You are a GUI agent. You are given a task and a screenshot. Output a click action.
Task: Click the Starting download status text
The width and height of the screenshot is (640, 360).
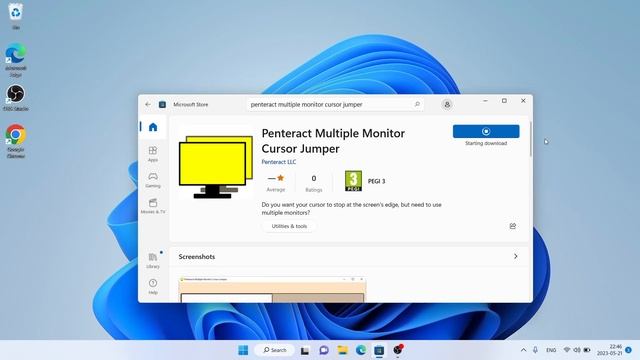486,143
